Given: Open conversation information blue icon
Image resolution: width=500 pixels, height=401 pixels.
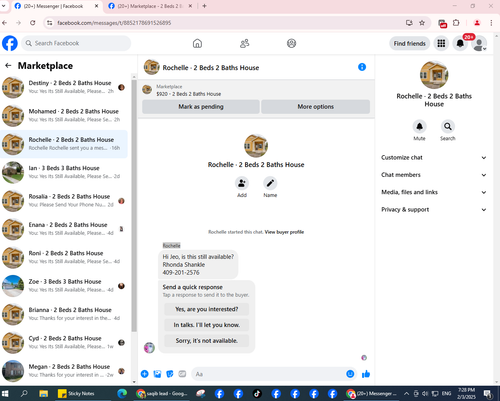Looking at the screenshot, I should [362, 67].
